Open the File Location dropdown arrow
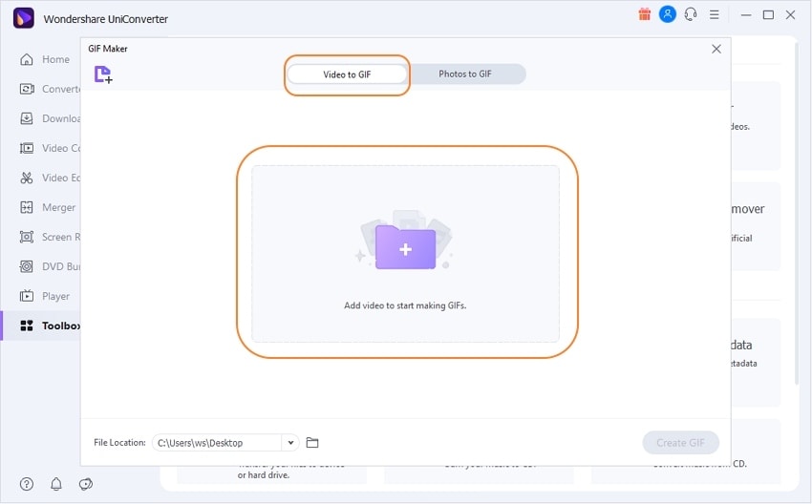Viewport: 812px width, 504px height. click(290, 442)
